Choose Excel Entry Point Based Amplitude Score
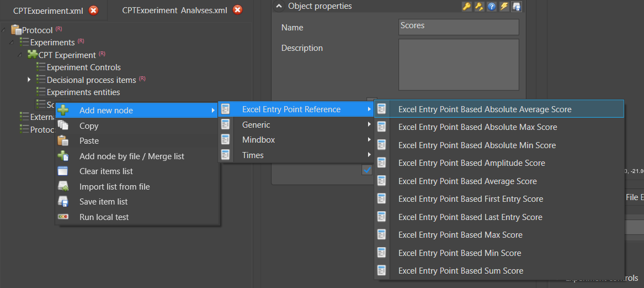 click(x=471, y=163)
